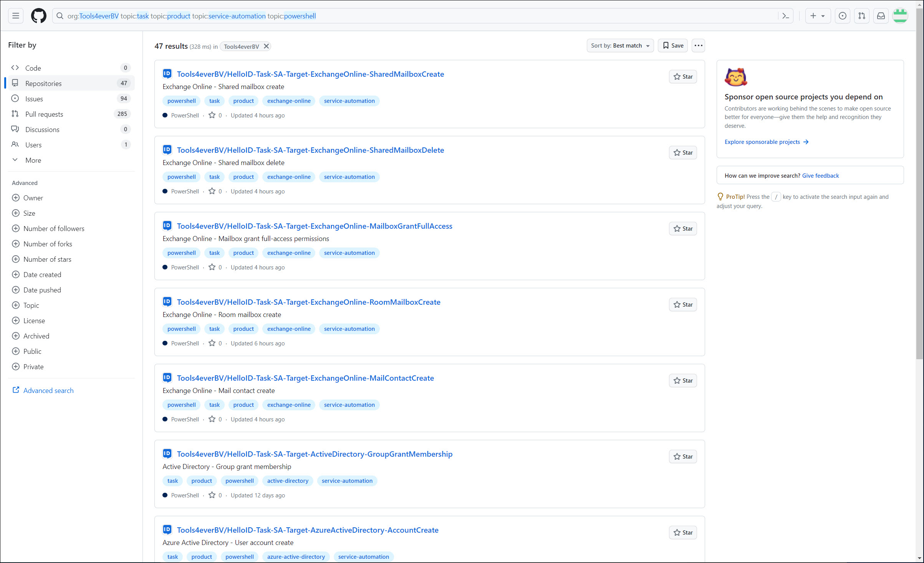Add a Size advanced filter
This screenshot has height=563, width=924.
(x=24, y=213)
